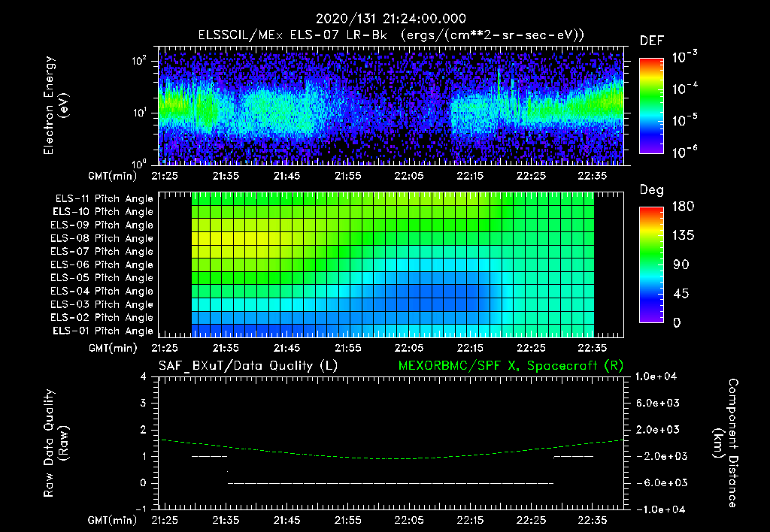Click the SAF_BXuT/Data Quality (L) label
This screenshot has height=532, width=770.
click(248, 366)
